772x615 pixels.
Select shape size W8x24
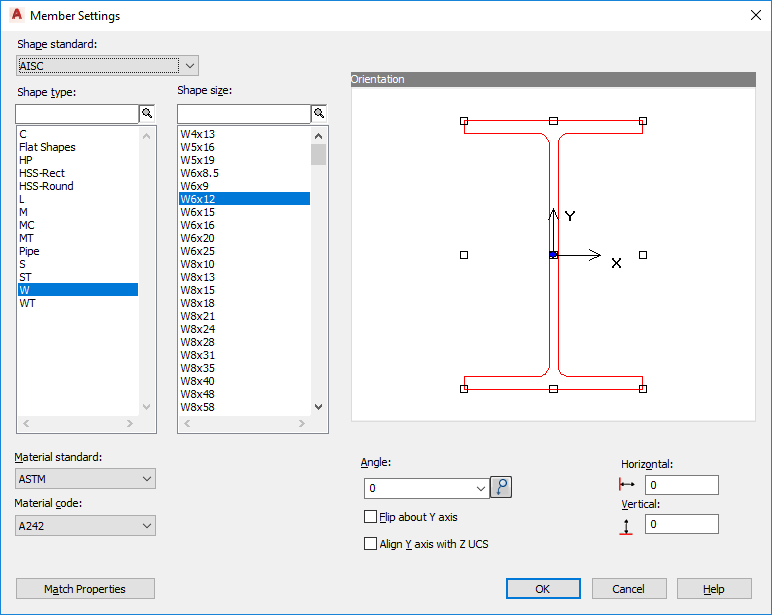[245, 329]
